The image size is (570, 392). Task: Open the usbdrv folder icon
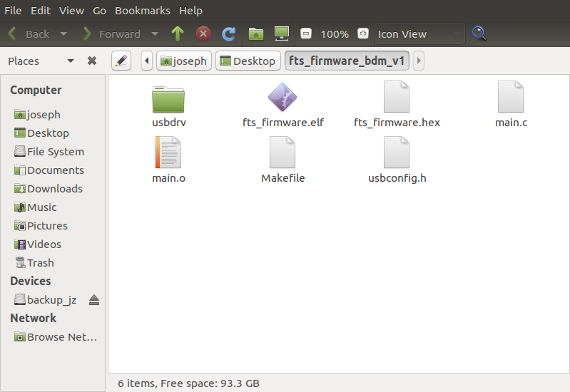[x=168, y=99]
